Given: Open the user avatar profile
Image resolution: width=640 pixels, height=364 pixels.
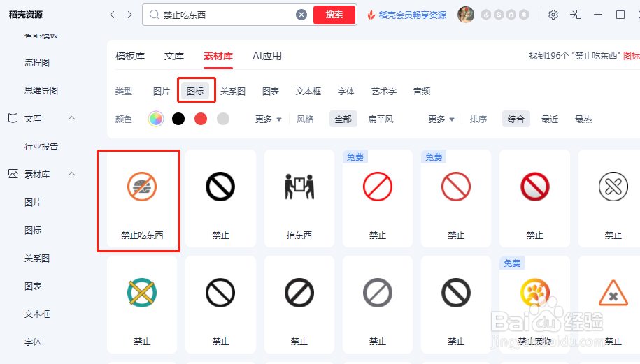Looking at the screenshot, I should click(466, 15).
